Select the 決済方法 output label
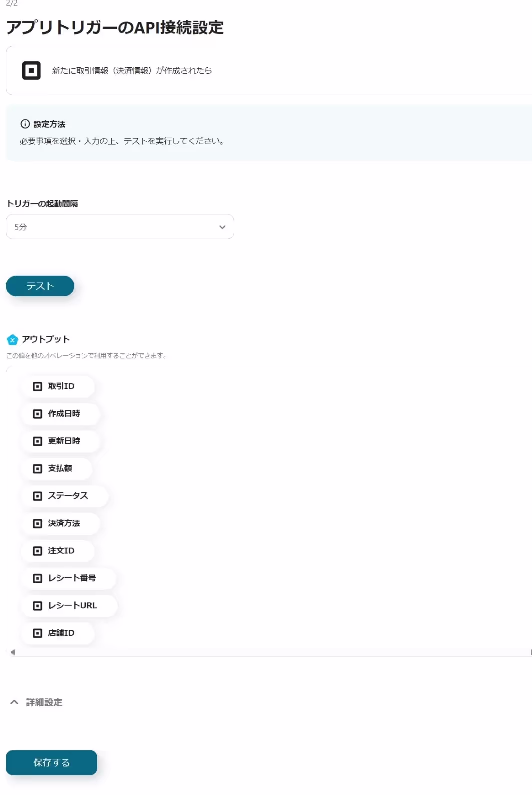The image size is (532, 795). [x=64, y=523]
